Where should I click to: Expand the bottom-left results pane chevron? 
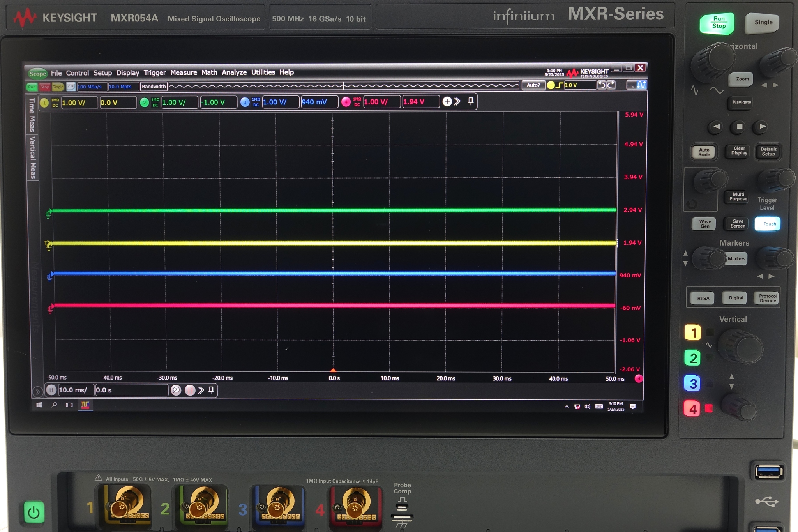point(37,391)
